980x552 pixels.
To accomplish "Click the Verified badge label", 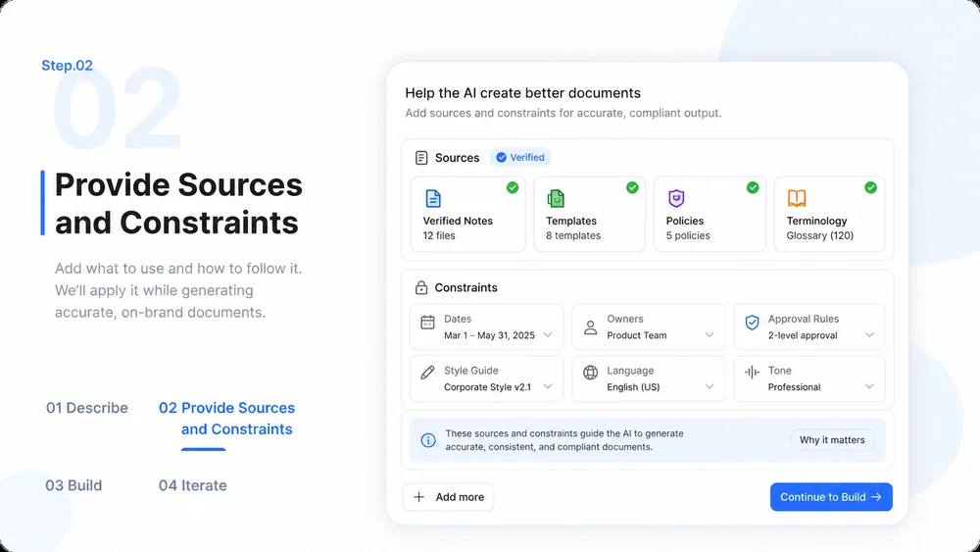I will click(520, 158).
